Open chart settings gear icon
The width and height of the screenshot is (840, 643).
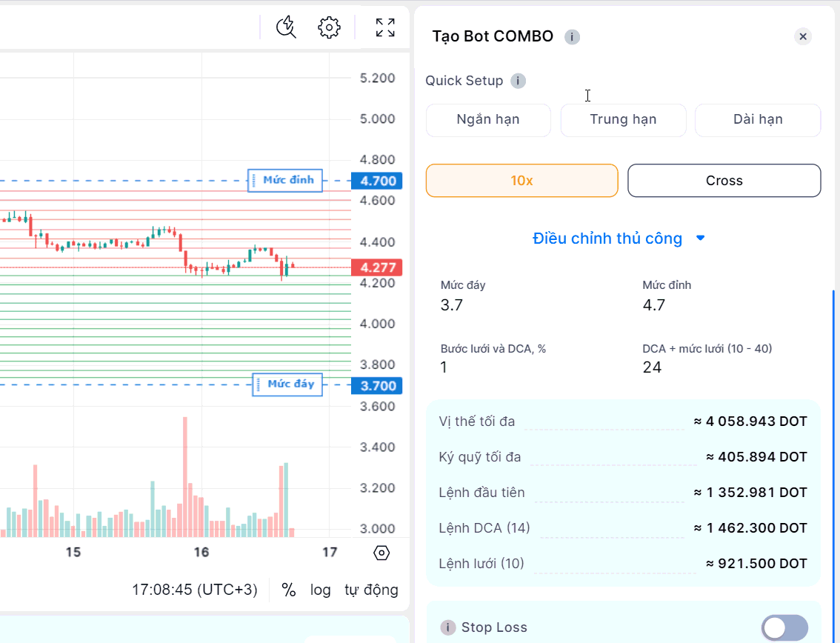click(329, 27)
